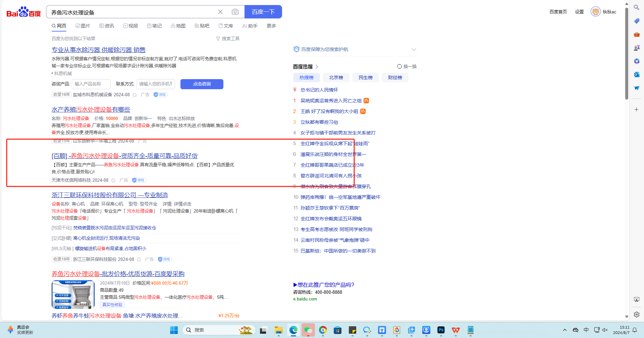Clear the search box with X icon
The image size is (644, 338).
[220, 12]
